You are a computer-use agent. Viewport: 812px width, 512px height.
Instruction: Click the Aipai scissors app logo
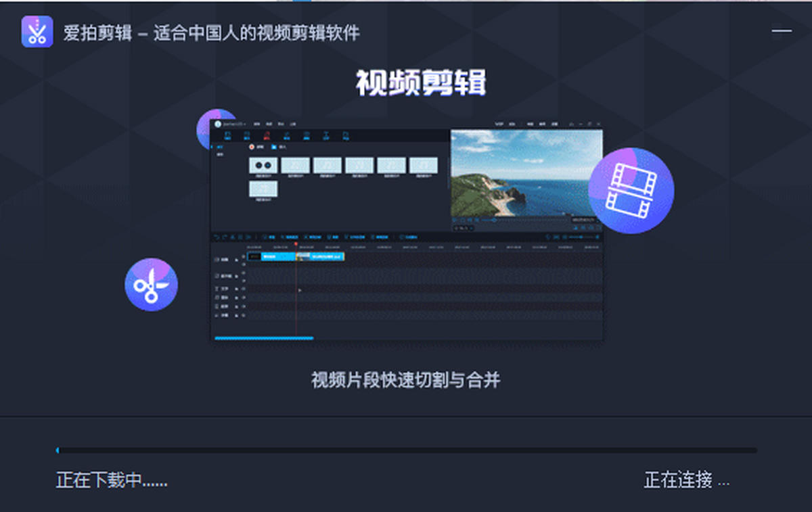[x=37, y=32]
